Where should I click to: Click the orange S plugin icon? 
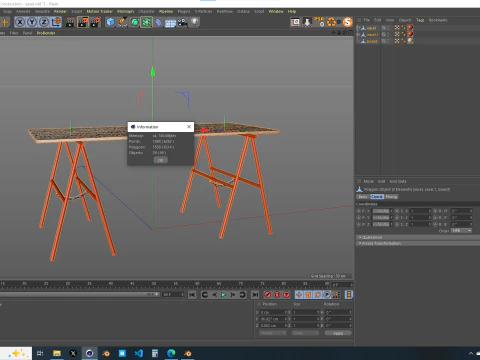tap(347, 22)
